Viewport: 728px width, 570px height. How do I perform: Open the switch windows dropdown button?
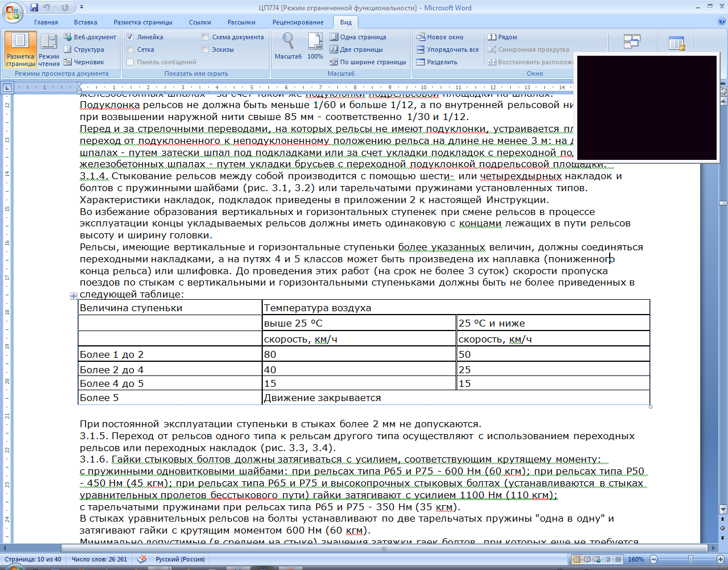tap(632, 43)
